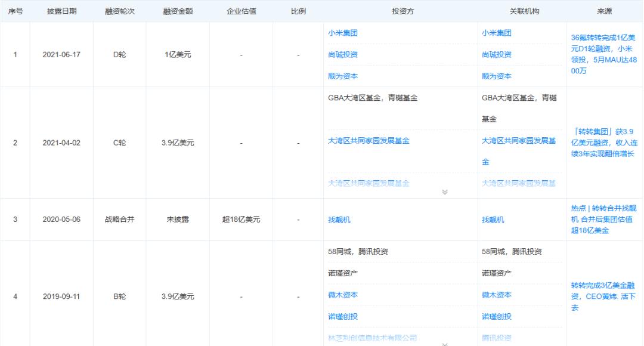644x346 pixels.
Task: Click the 披露日期 column header
Action: (61, 11)
